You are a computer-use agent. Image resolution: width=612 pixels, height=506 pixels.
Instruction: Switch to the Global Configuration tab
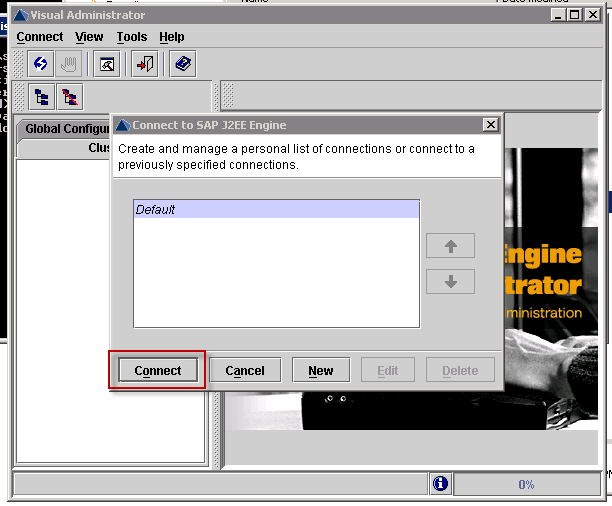(x=65, y=128)
